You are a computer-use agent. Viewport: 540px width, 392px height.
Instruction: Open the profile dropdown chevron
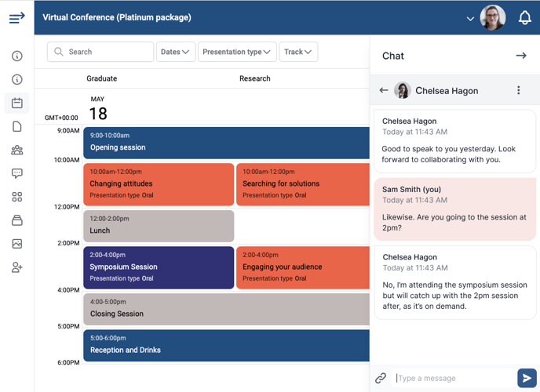click(x=470, y=19)
